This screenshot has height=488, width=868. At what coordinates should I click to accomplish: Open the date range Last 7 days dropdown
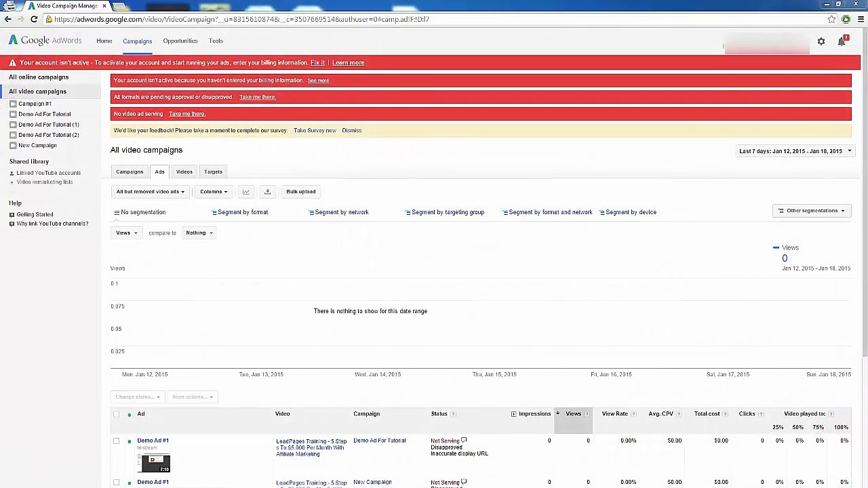click(795, 151)
